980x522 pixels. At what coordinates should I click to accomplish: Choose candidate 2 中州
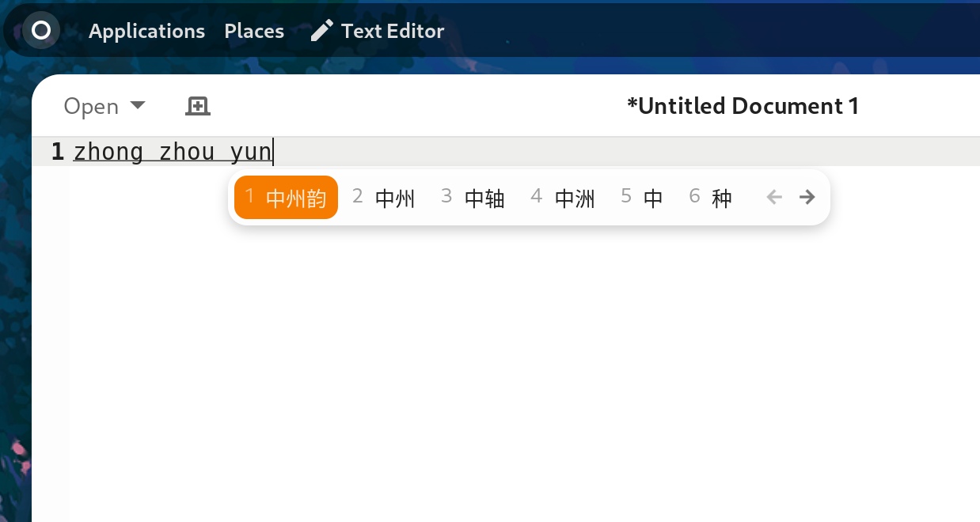(384, 198)
